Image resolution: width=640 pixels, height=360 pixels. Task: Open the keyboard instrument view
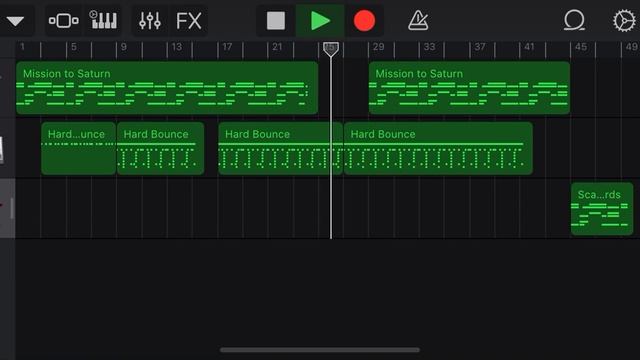pos(103,20)
